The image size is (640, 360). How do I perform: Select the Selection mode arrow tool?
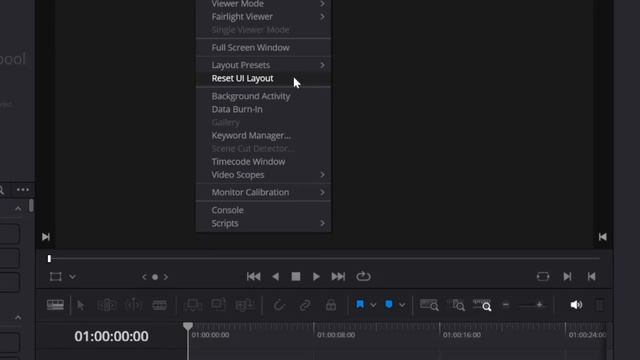click(80, 305)
